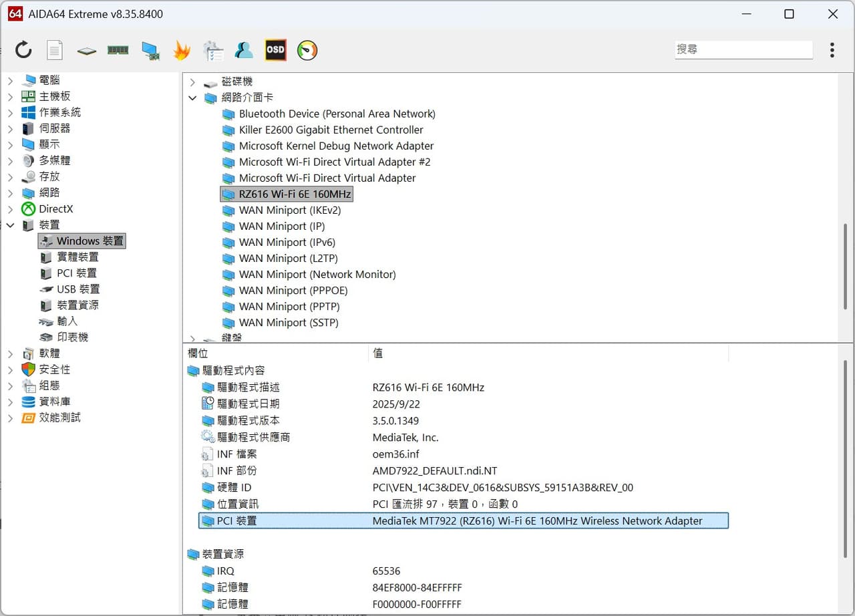
Task: Click the blue monitor toolbar icon
Action: 150,50
